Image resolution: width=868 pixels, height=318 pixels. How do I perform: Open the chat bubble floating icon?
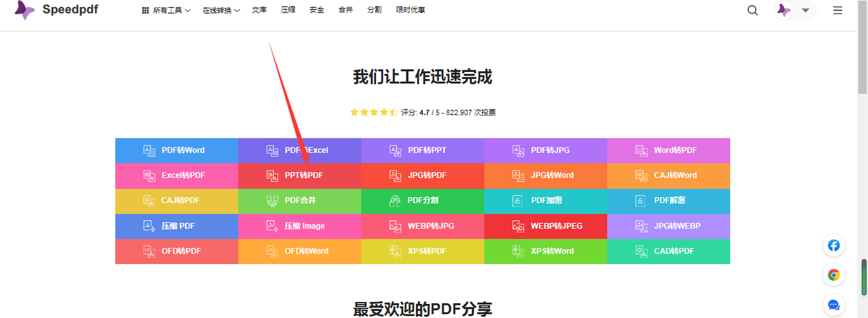coord(834,305)
